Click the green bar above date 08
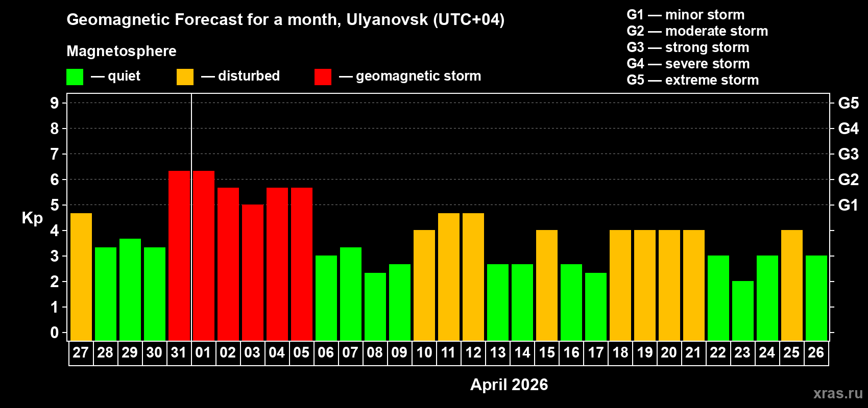This screenshot has height=408, width=868. [375, 307]
